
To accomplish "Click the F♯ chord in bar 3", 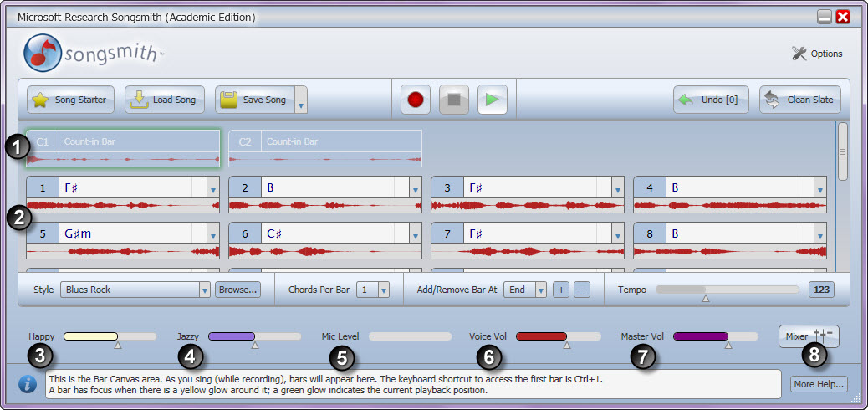I will [x=476, y=187].
